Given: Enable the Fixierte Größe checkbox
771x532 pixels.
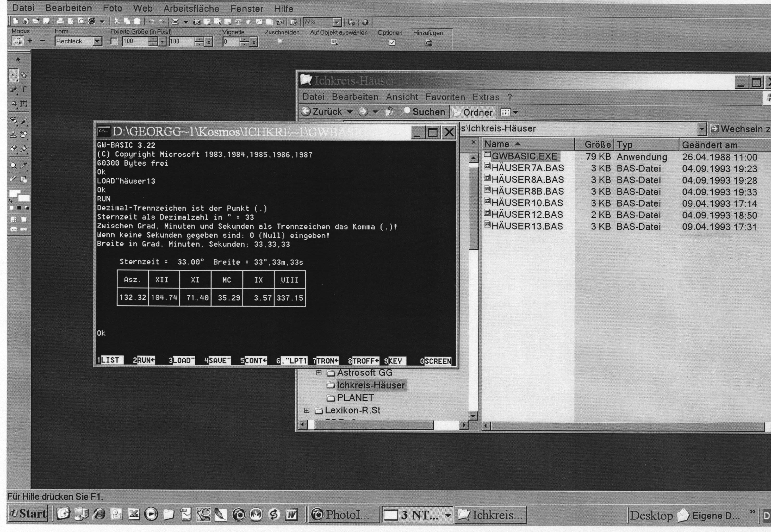Looking at the screenshot, I should 114,41.
